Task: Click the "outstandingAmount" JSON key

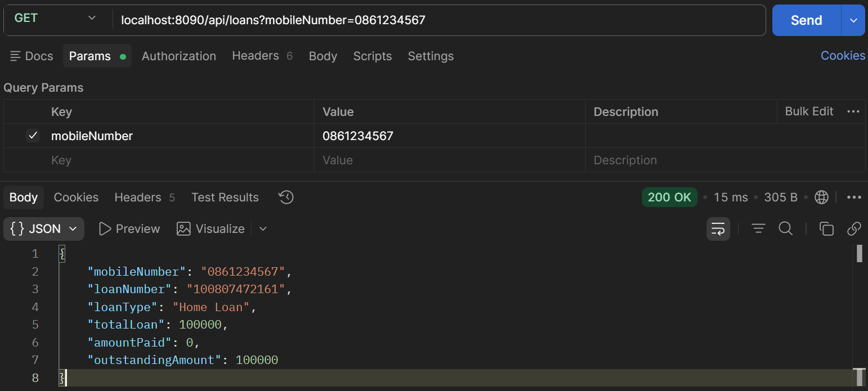Action: [154, 359]
